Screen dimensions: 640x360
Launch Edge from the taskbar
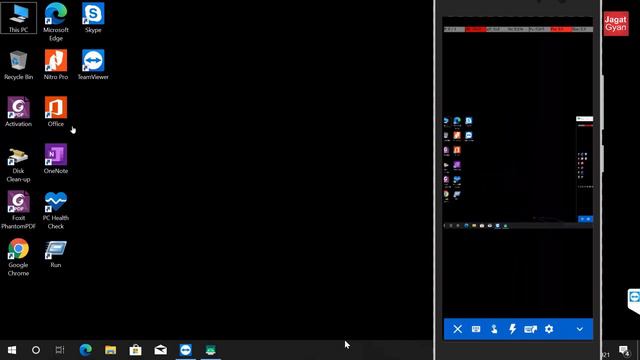click(x=85, y=350)
